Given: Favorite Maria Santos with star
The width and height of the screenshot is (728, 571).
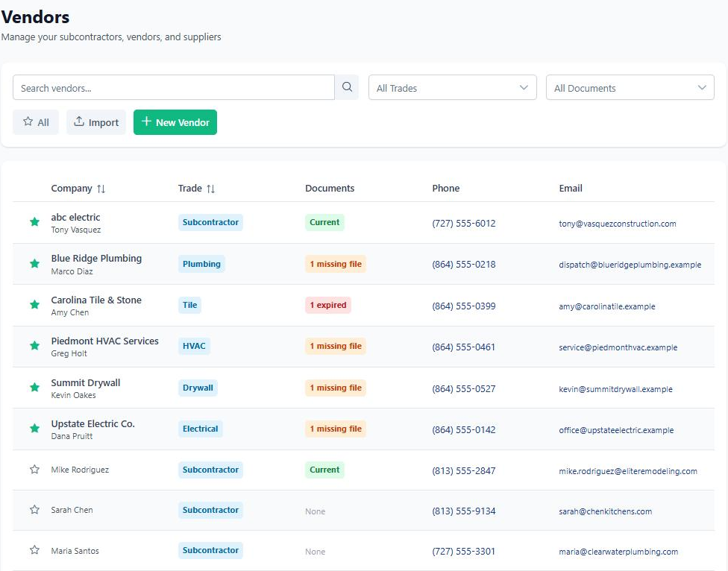Looking at the screenshot, I should (34, 550).
